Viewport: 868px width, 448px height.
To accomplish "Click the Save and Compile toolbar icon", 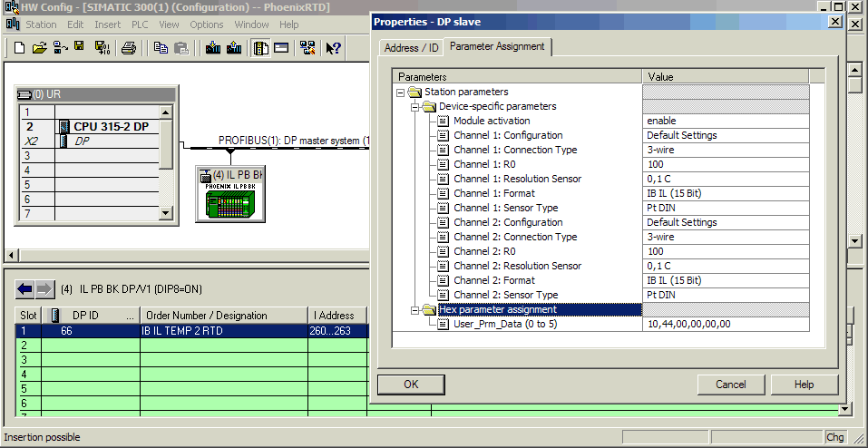I will pos(102,48).
